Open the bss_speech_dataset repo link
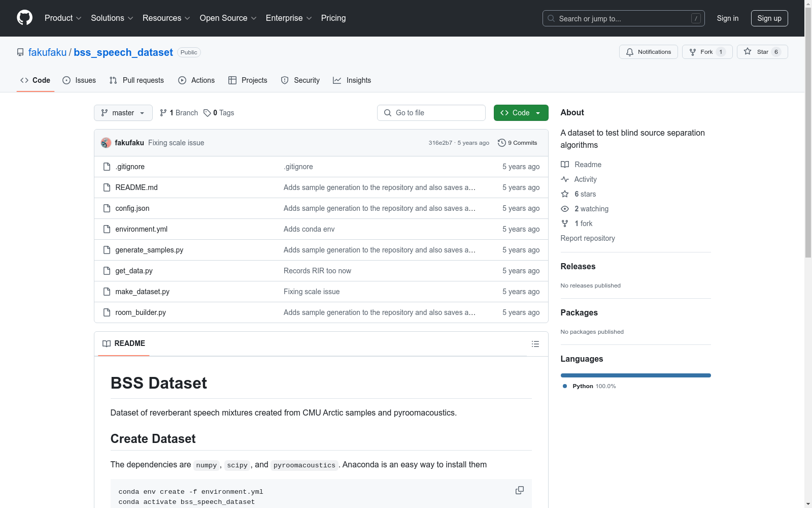 (123, 52)
